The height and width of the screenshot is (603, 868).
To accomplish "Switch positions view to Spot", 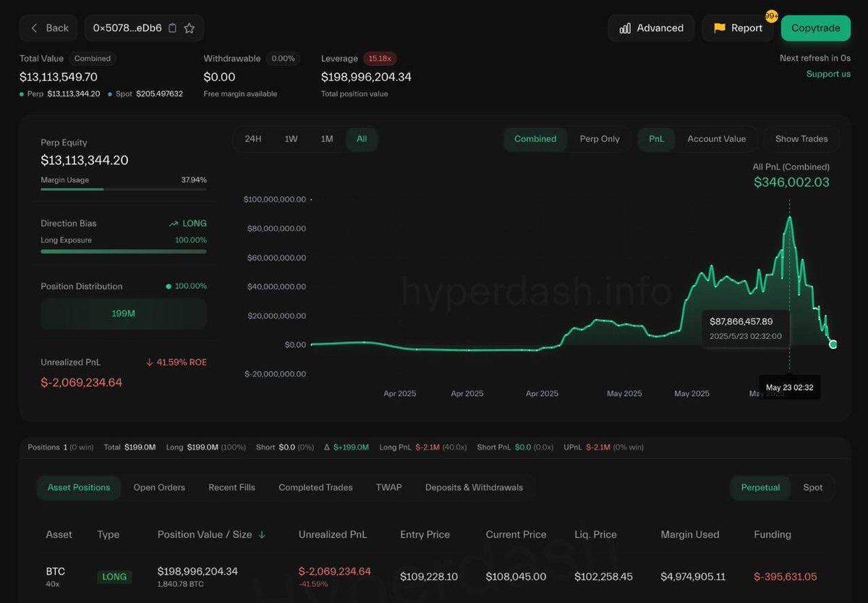I will coord(813,487).
